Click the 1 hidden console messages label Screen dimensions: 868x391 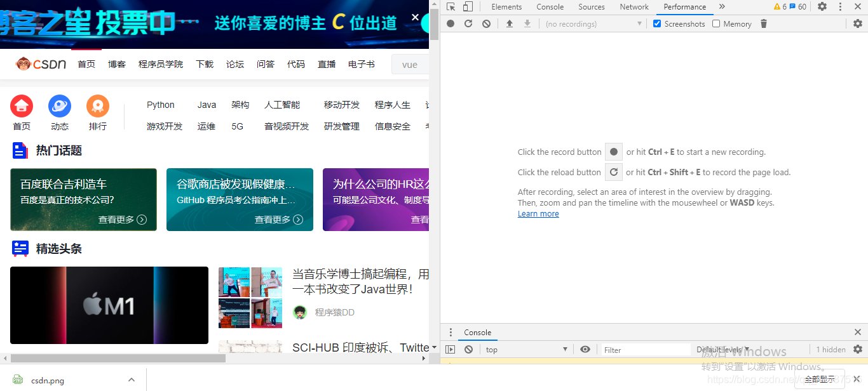tap(831, 350)
